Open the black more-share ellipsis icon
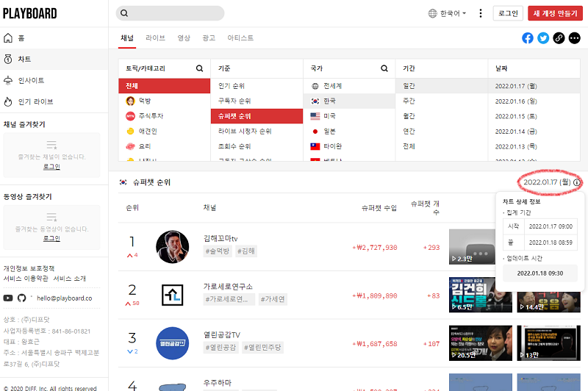The height and width of the screenshot is (391, 588). click(575, 38)
